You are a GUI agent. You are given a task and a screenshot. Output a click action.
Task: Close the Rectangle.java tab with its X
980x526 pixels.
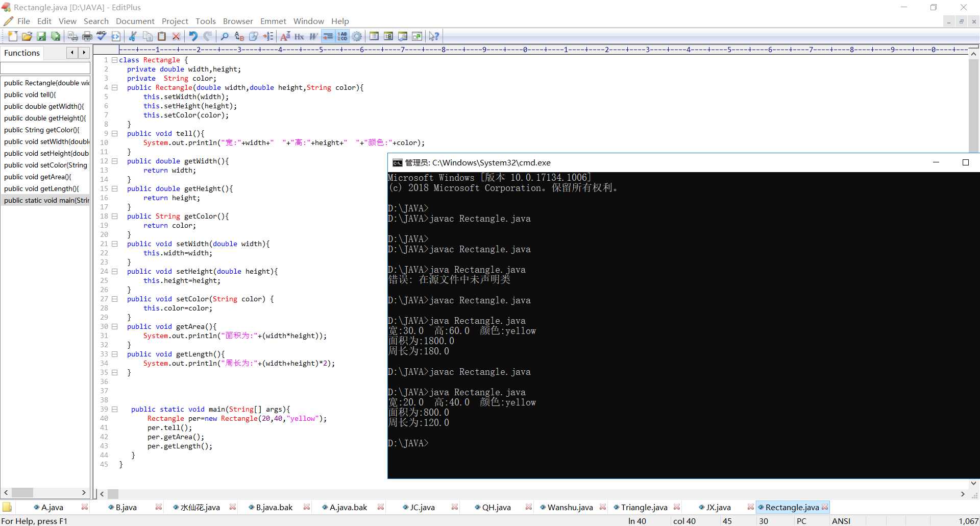[825, 507]
